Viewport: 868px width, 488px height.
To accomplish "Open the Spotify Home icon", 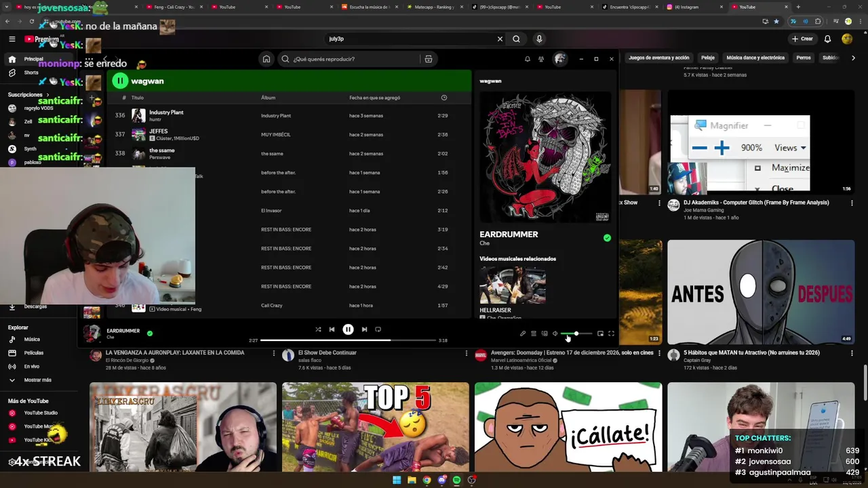I will [x=267, y=59].
